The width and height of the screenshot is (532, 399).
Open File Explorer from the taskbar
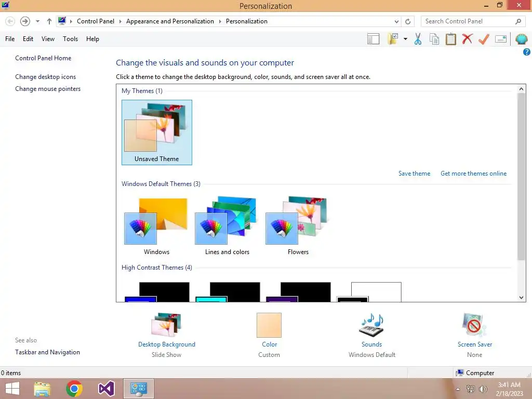click(42, 389)
